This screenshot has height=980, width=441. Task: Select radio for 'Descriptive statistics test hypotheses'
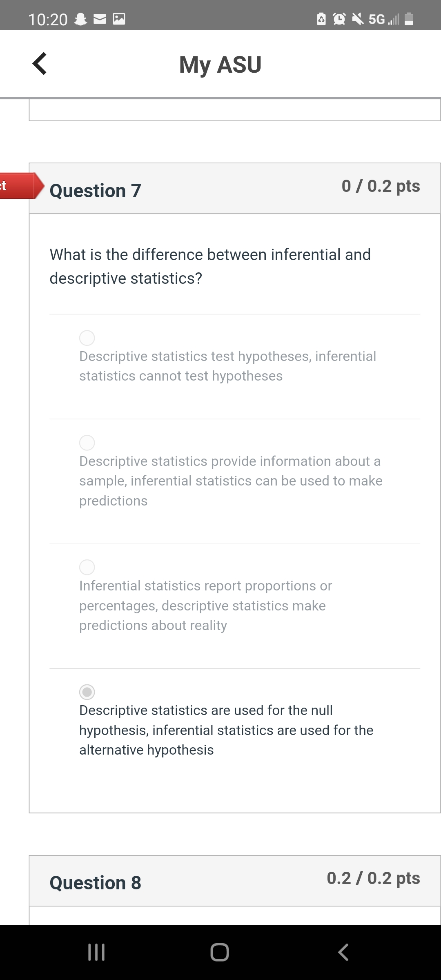(87, 338)
